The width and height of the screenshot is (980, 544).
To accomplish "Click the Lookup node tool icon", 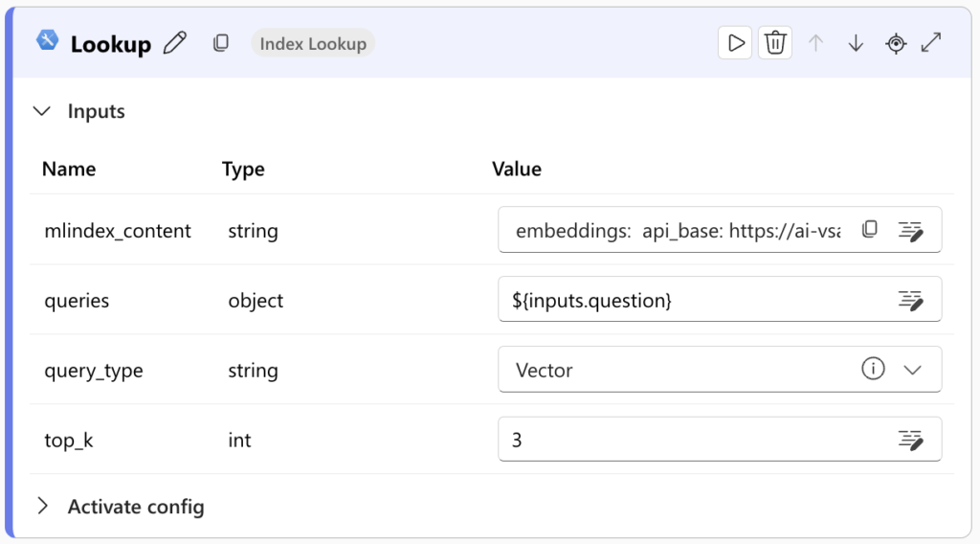I will click(47, 40).
